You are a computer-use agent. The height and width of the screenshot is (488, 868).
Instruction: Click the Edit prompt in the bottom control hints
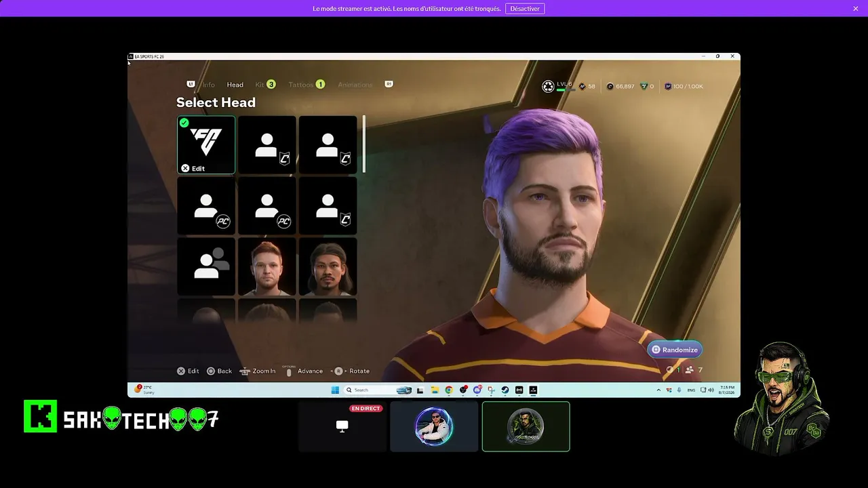click(x=188, y=371)
